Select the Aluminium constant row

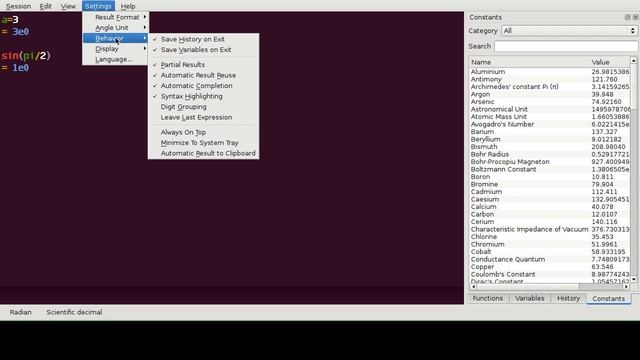click(x=550, y=72)
